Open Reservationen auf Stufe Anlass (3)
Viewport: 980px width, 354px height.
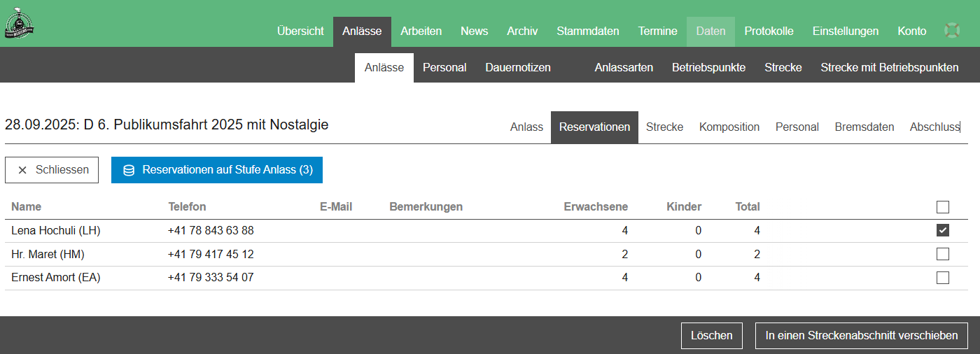(217, 170)
